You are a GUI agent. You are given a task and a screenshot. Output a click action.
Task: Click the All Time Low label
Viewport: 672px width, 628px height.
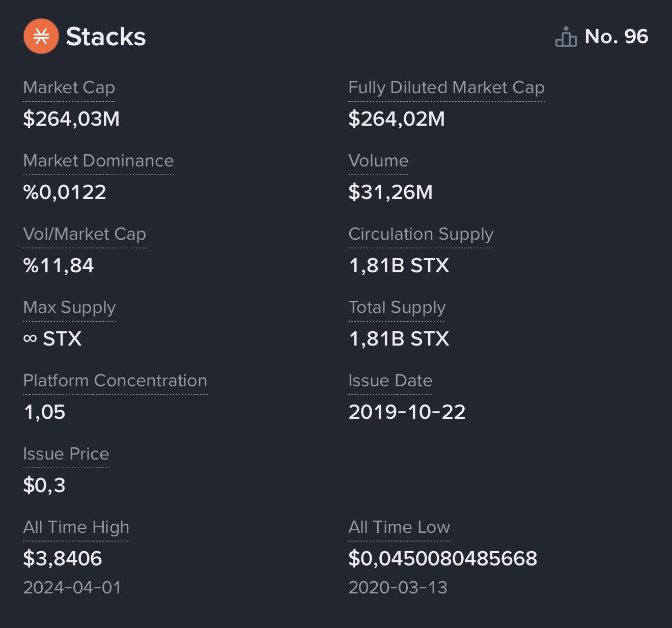pos(400,527)
